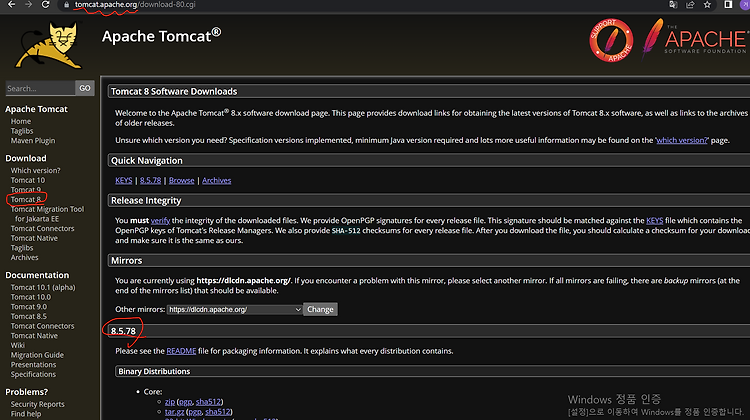Open Tomcat 9.0 documentation
The height and width of the screenshot is (420, 750).
[x=29, y=307]
